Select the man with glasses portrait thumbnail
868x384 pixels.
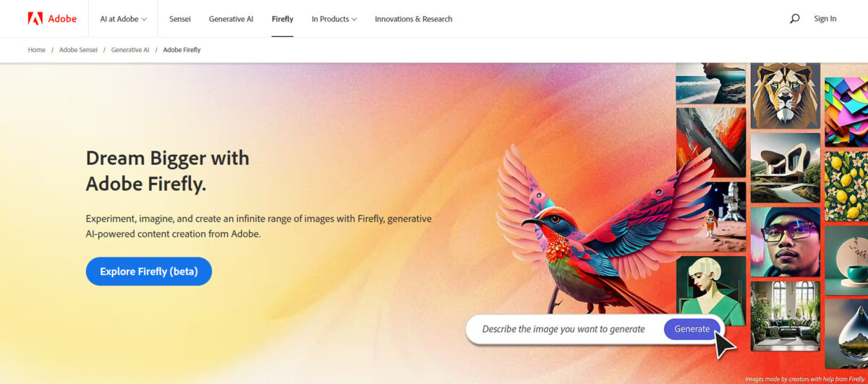coord(785,242)
